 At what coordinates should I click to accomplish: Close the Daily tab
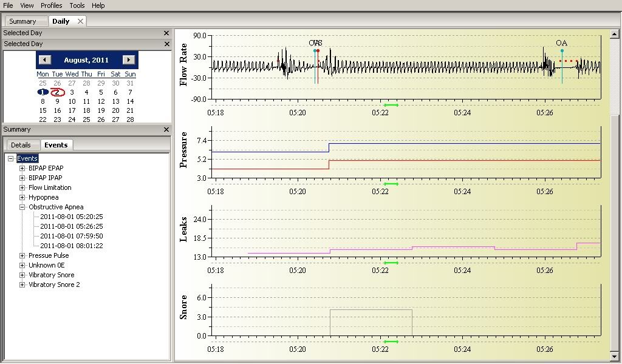coord(81,21)
